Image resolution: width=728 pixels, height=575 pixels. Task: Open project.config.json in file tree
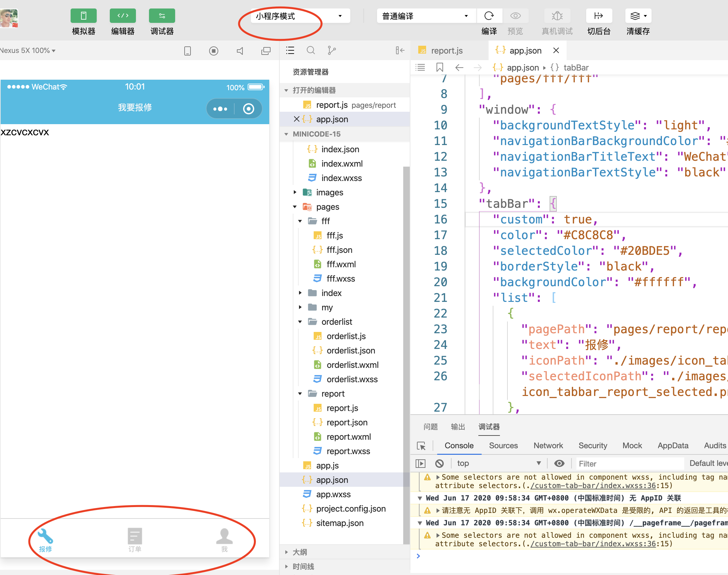coord(351,508)
